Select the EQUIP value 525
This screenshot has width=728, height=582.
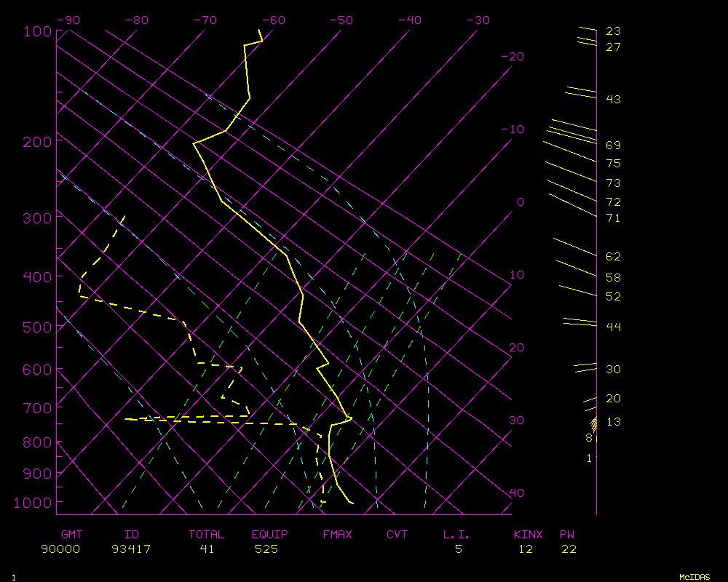click(266, 549)
